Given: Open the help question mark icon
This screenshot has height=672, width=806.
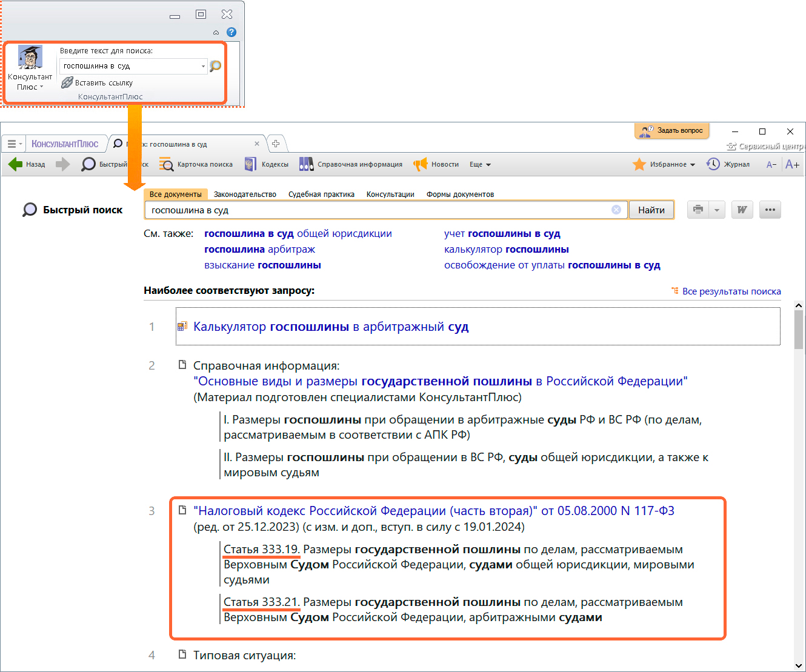Looking at the screenshot, I should click(x=231, y=32).
